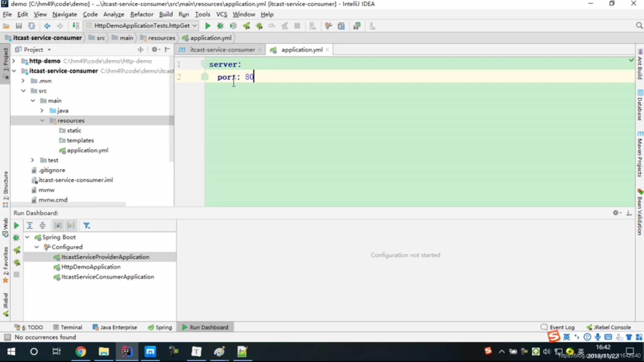Click the Build project icon

point(76,26)
